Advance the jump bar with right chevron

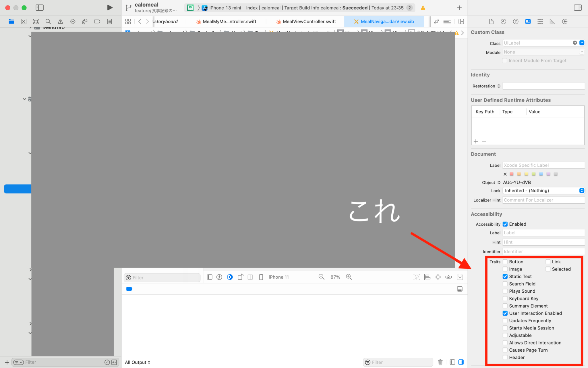pos(462,33)
